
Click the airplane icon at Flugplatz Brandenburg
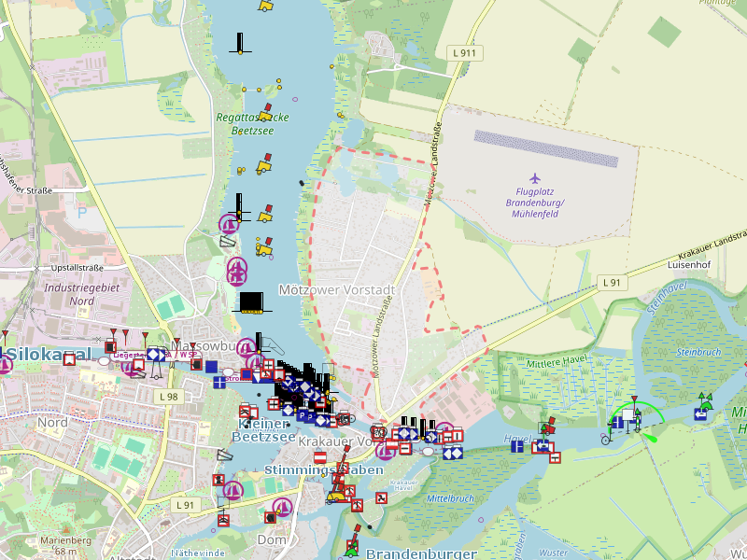[534, 177]
